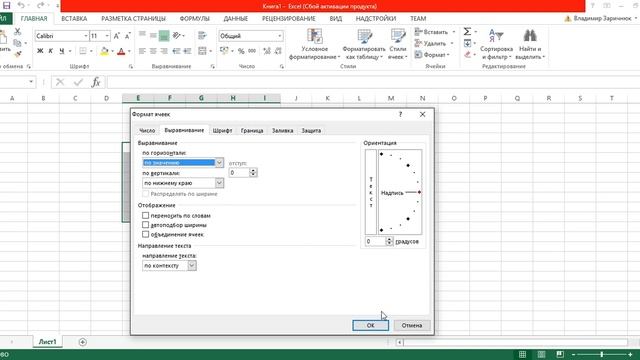The image size is (640, 360).
Task: Decrease font size with the smaller A icon
Action: point(127,36)
